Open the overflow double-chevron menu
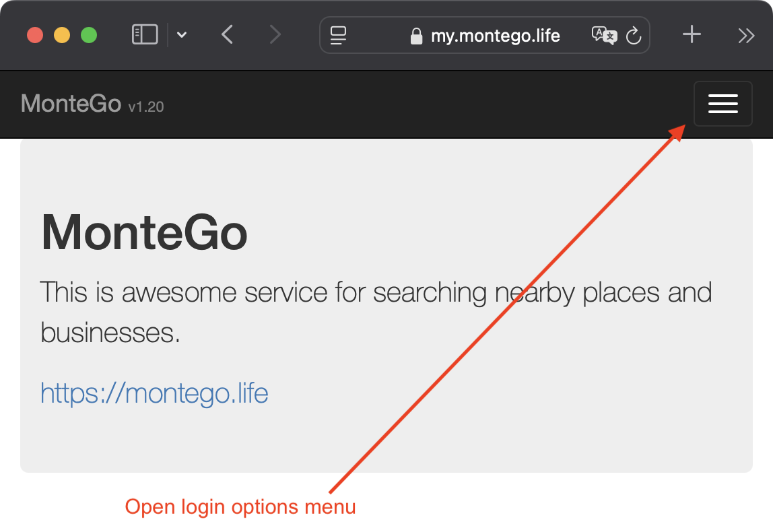Screen dimensions: 773x532 (745, 35)
